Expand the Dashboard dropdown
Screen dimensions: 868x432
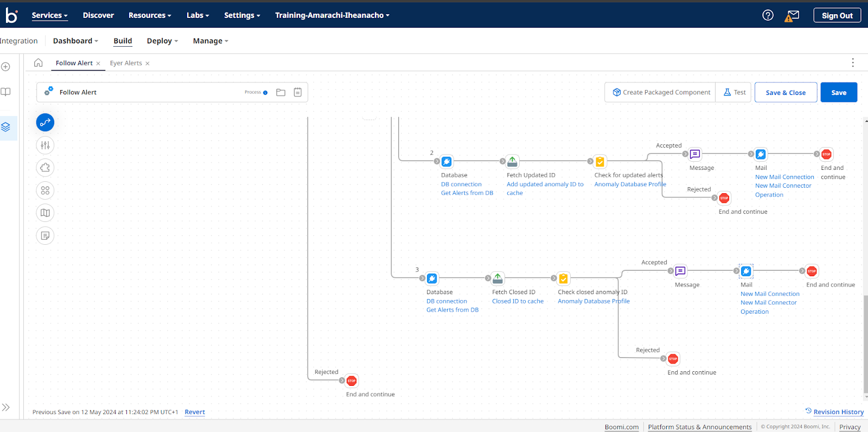coord(75,41)
